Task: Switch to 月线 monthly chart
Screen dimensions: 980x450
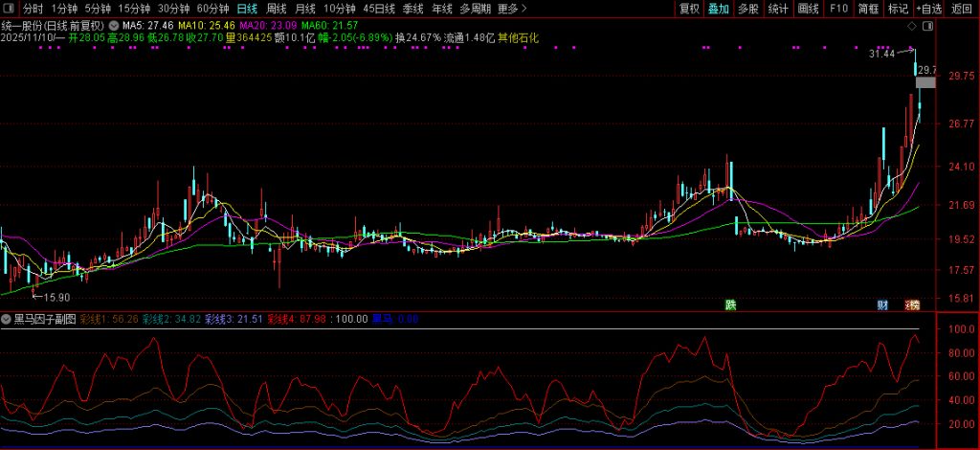Action: pos(305,9)
